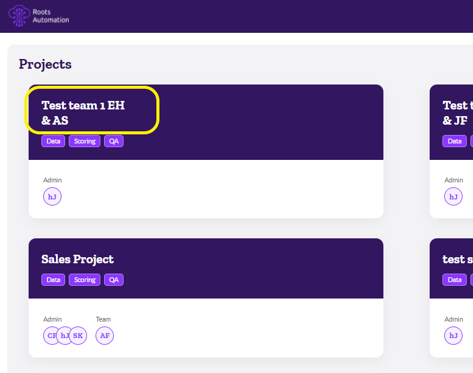
Task: Click the SK admin avatar on Sales Project
Action: [78, 335]
